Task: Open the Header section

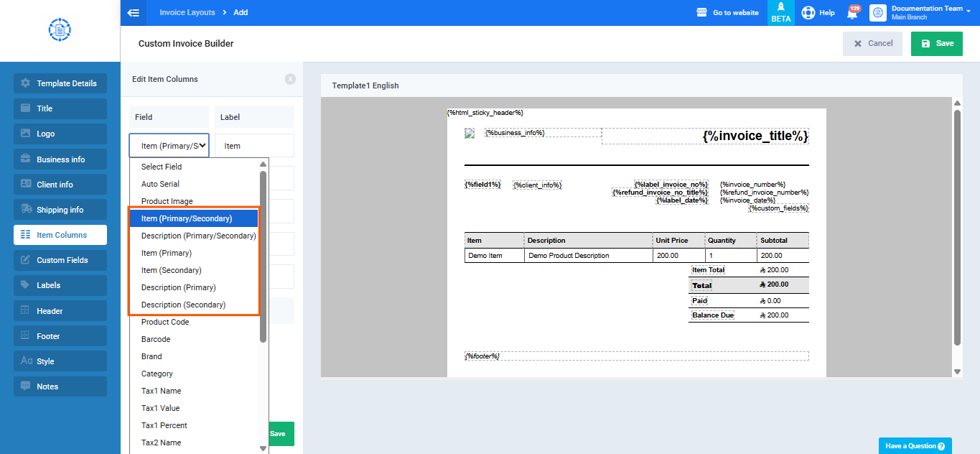Action: click(60, 311)
